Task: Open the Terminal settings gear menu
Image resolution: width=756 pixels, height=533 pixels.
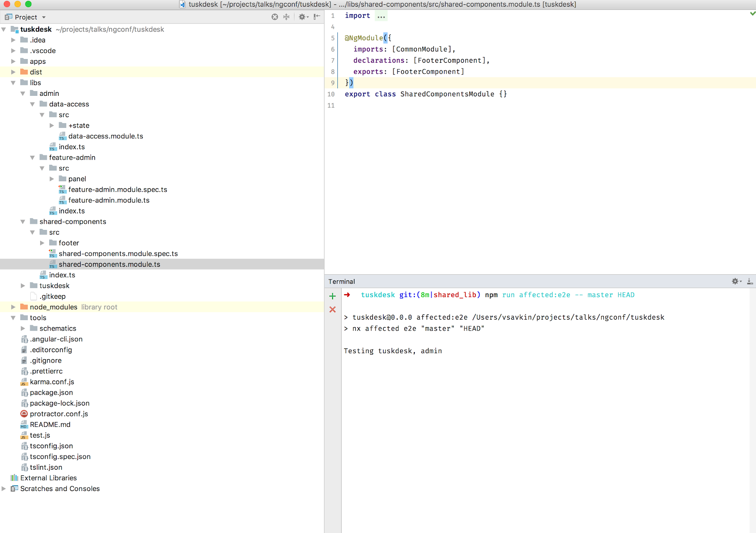Action: (x=735, y=281)
